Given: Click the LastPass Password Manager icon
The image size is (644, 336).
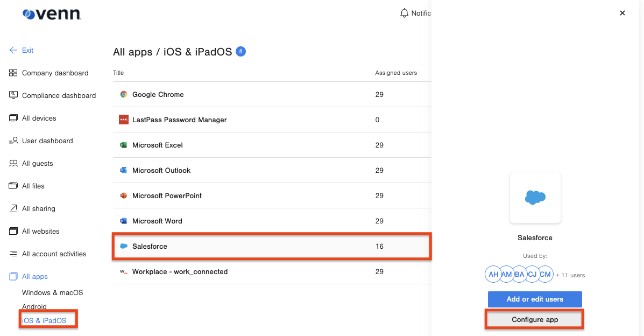Looking at the screenshot, I should click(123, 120).
